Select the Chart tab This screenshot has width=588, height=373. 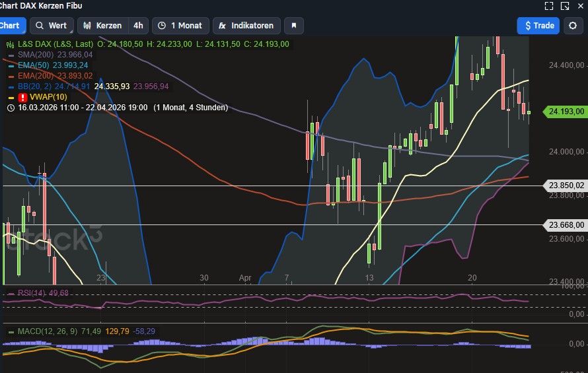(11, 26)
